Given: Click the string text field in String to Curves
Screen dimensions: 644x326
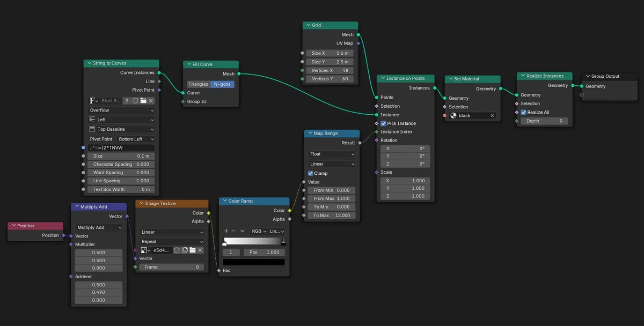Looking at the screenshot, I should point(121,148).
